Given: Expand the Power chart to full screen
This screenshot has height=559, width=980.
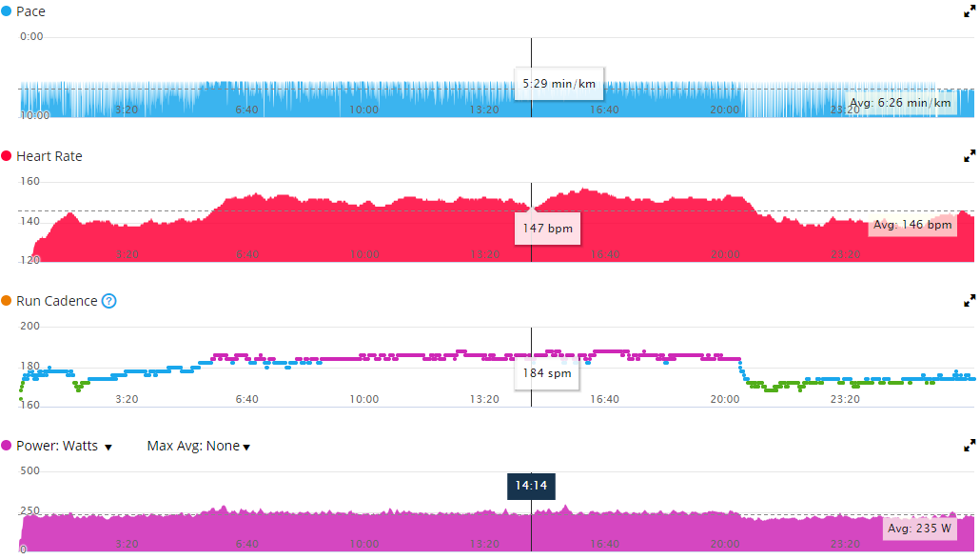Looking at the screenshot, I should [x=970, y=445].
